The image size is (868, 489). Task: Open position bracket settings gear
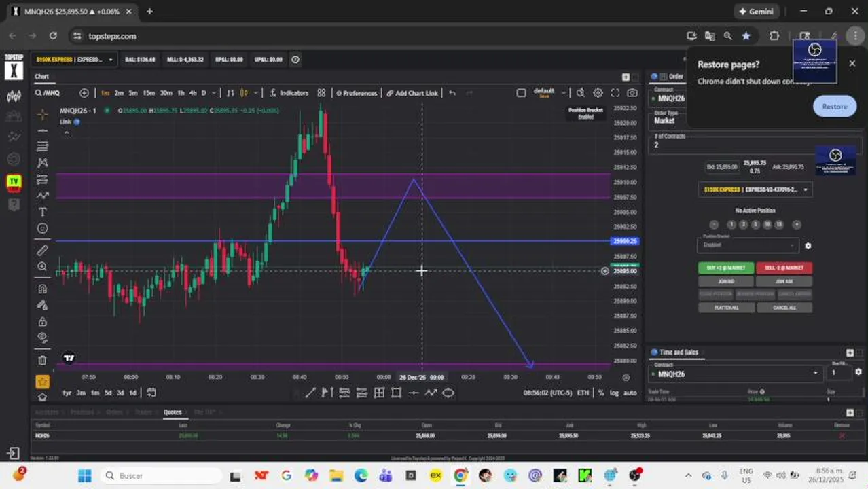(x=808, y=246)
